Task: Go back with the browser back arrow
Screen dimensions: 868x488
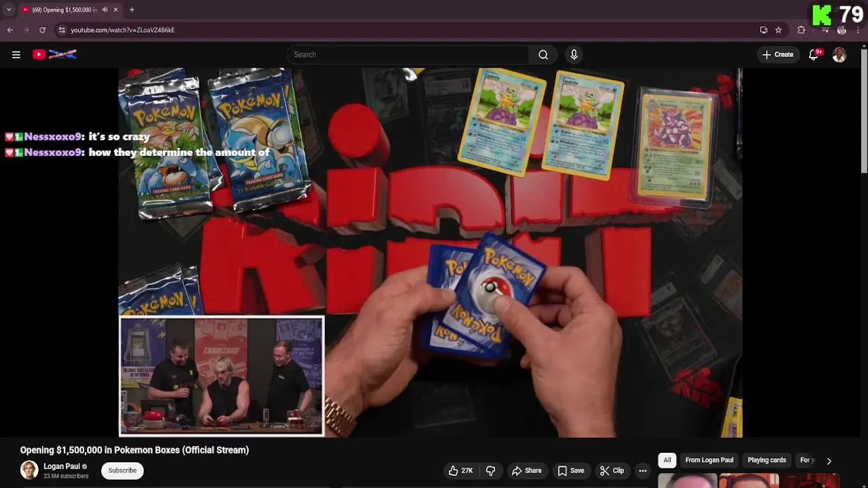Action: [9, 30]
